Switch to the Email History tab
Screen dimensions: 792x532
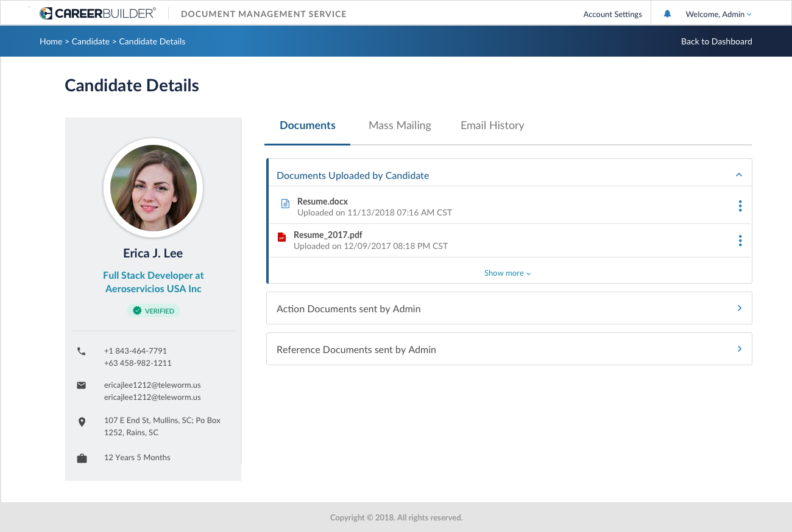[x=492, y=125]
